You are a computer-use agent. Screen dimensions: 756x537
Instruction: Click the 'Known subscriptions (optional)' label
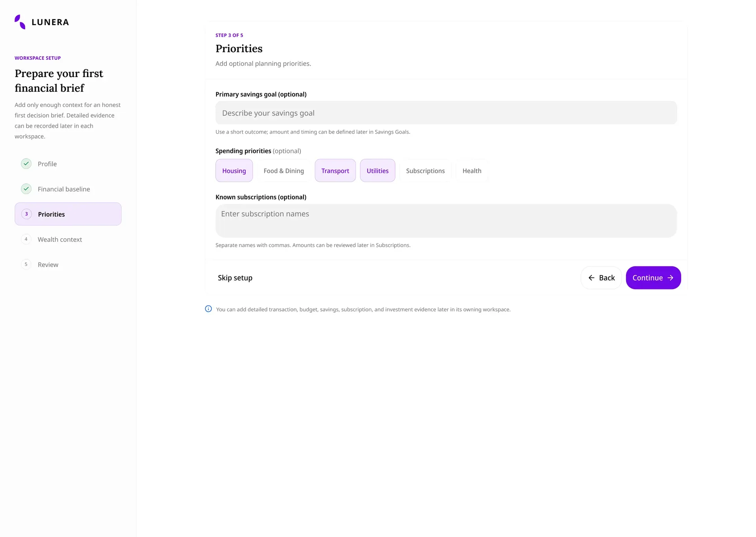(261, 197)
